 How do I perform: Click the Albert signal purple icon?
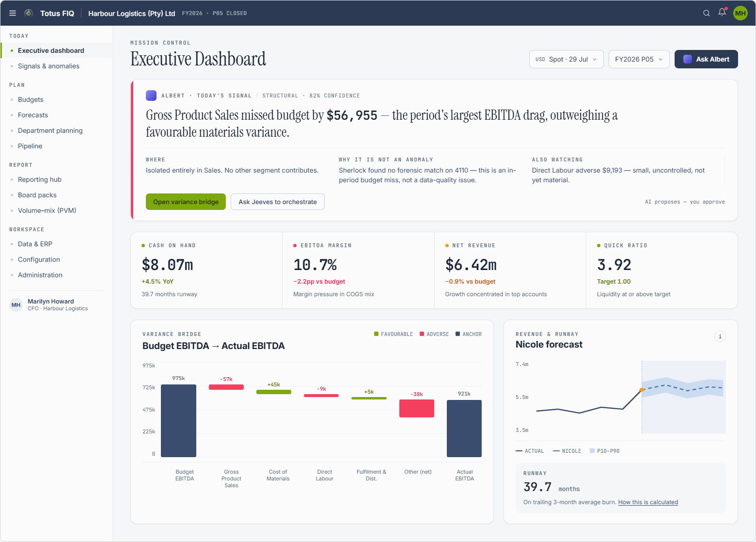(151, 96)
